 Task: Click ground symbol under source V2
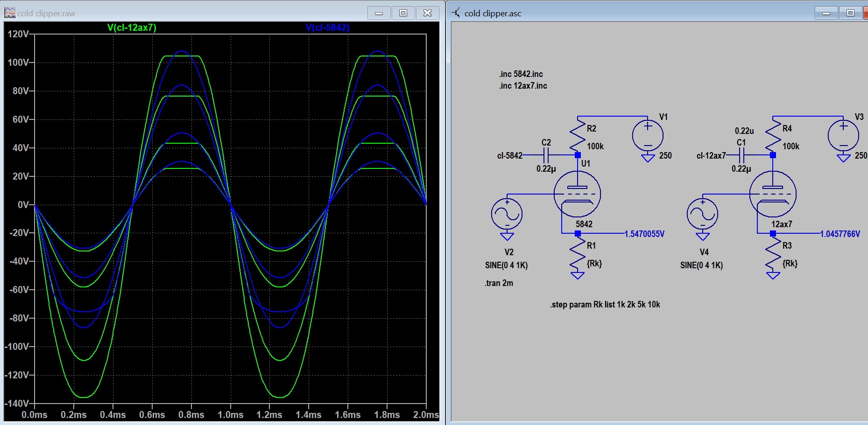[x=507, y=237]
